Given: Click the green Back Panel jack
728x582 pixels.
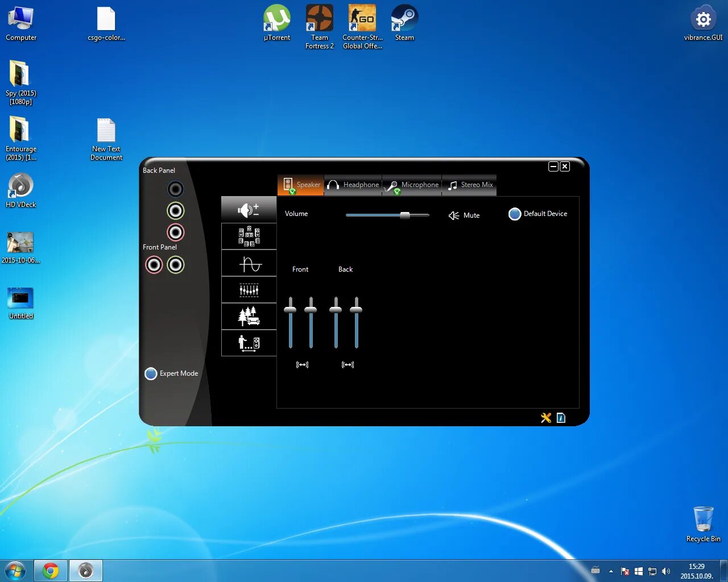Looking at the screenshot, I should pyautogui.click(x=175, y=211).
